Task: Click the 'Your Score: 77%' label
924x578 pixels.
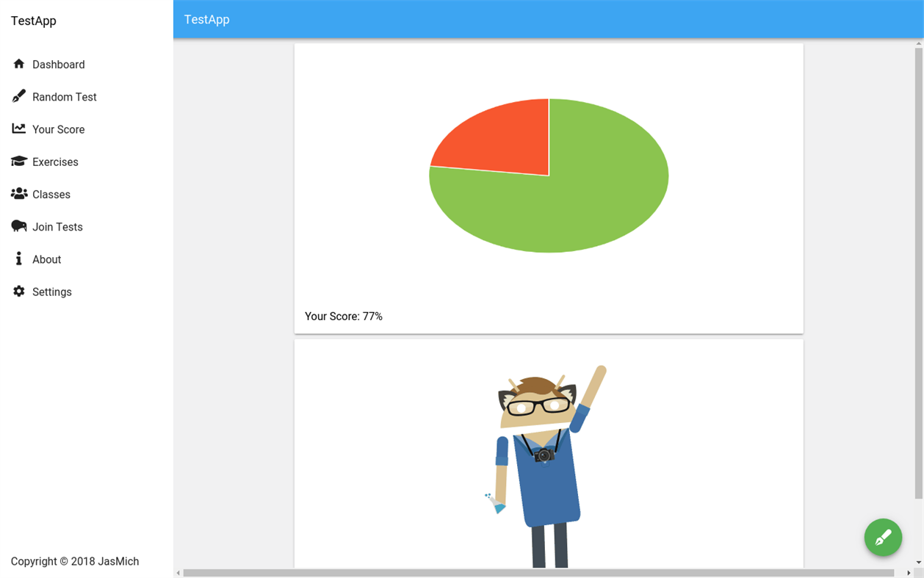Action: pos(343,316)
